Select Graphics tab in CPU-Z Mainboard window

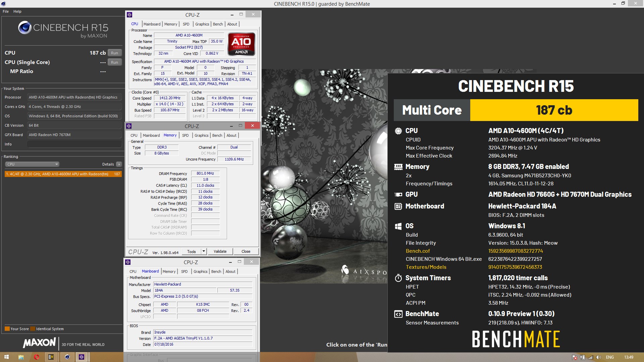[x=201, y=271]
